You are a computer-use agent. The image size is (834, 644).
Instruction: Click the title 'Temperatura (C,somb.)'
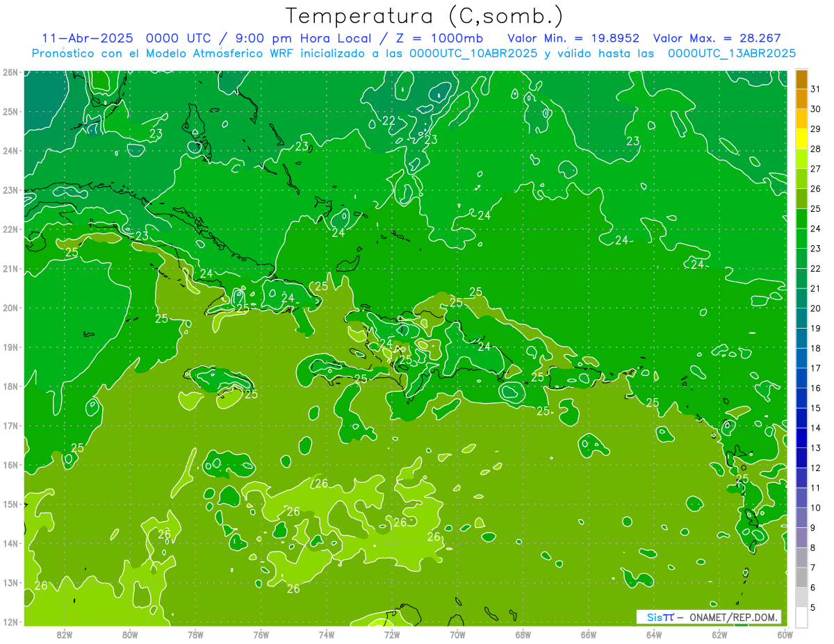coord(425,15)
